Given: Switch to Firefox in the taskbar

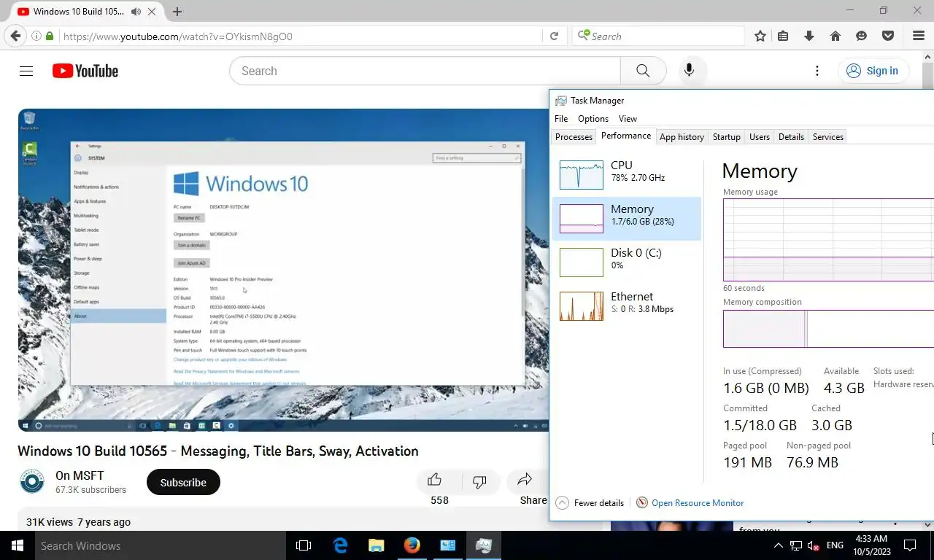Looking at the screenshot, I should pos(412,545).
